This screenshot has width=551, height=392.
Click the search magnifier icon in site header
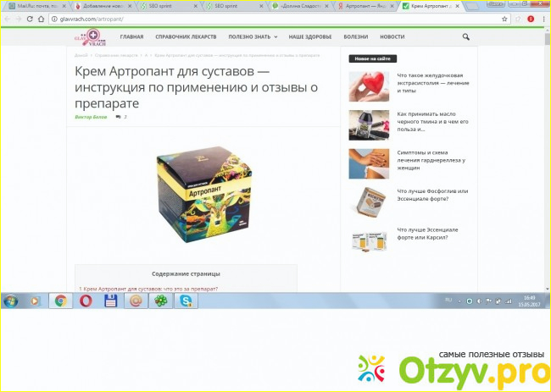point(465,37)
